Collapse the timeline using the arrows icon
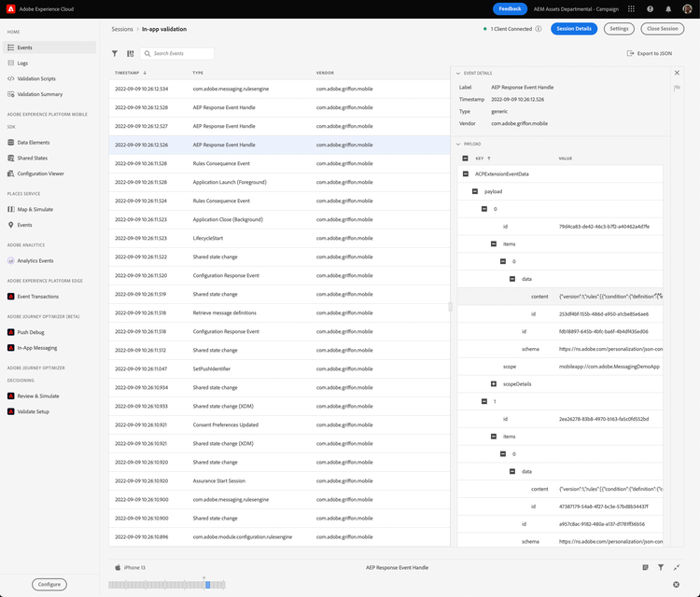This screenshot has width=700, height=597. click(x=677, y=567)
